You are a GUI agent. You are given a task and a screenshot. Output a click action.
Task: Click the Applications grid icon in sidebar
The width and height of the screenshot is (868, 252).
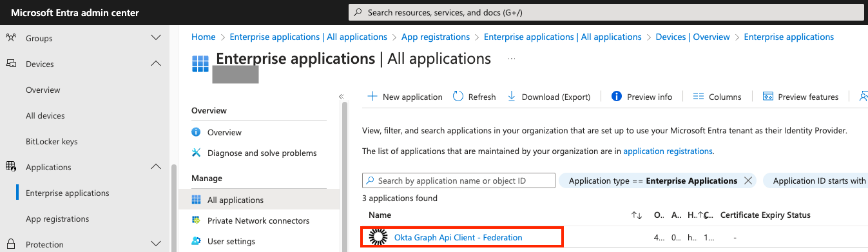coord(11,167)
